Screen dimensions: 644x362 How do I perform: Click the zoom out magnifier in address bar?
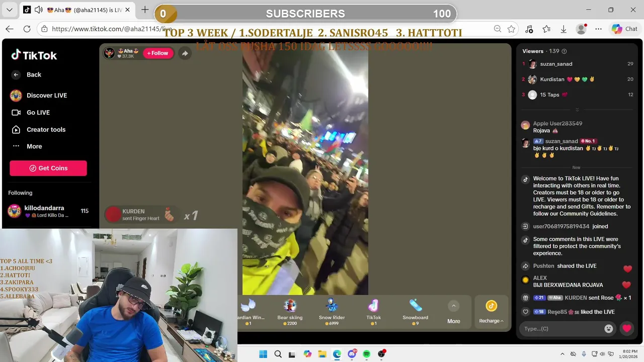click(x=497, y=29)
